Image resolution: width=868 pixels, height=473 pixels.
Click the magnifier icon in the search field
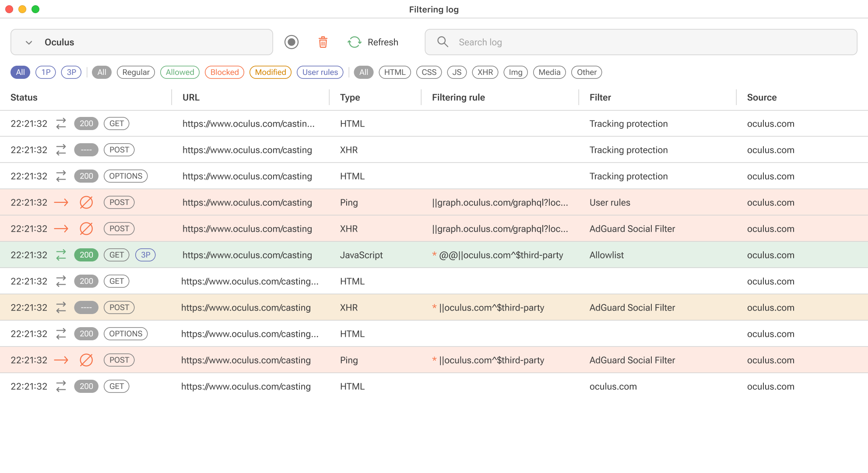(x=443, y=42)
